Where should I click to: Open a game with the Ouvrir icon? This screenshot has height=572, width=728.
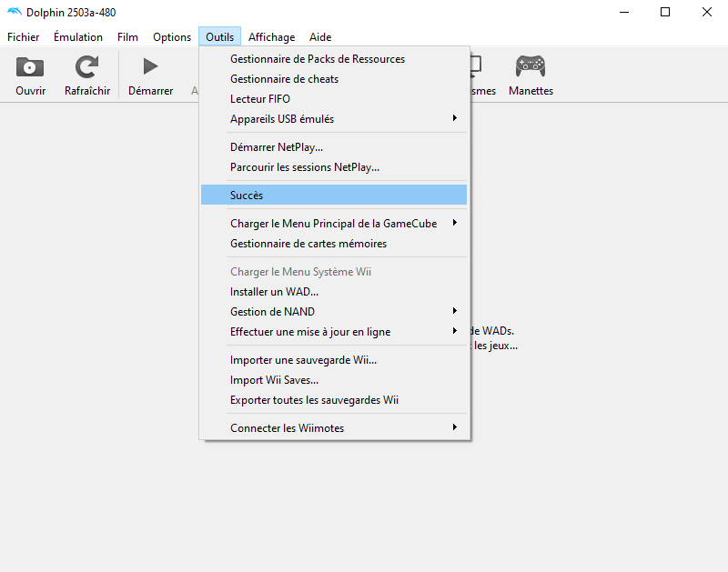pyautogui.click(x=30, y=73)
